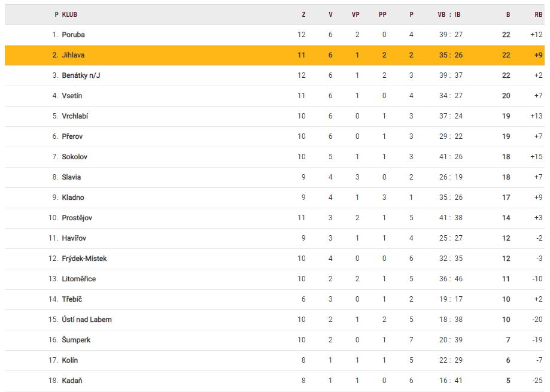
Task: Click Frýdek-Místek club name
Action: click(84, 259)
